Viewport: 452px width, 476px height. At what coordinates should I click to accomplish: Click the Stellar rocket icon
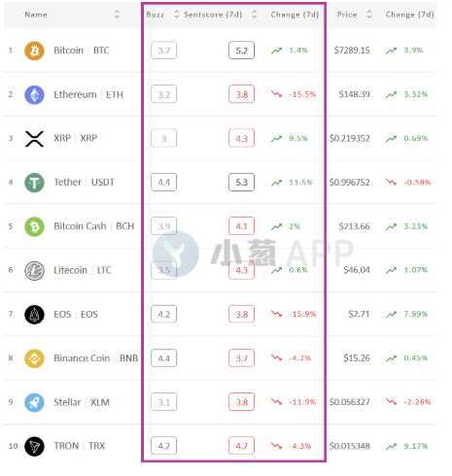[34, 402]
